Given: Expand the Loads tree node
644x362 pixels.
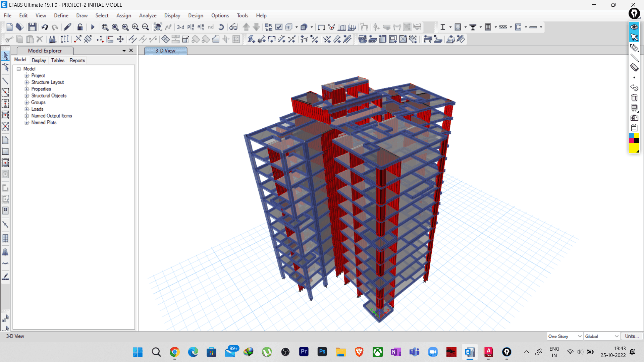Looking at the screenshot, I should 26,109.
